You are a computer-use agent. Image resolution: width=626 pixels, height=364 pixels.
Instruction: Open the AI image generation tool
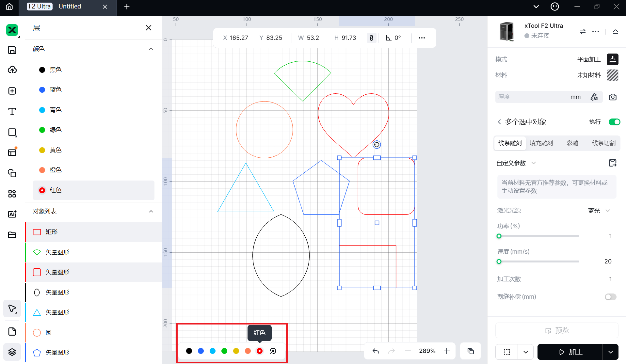tap(12, 214)
